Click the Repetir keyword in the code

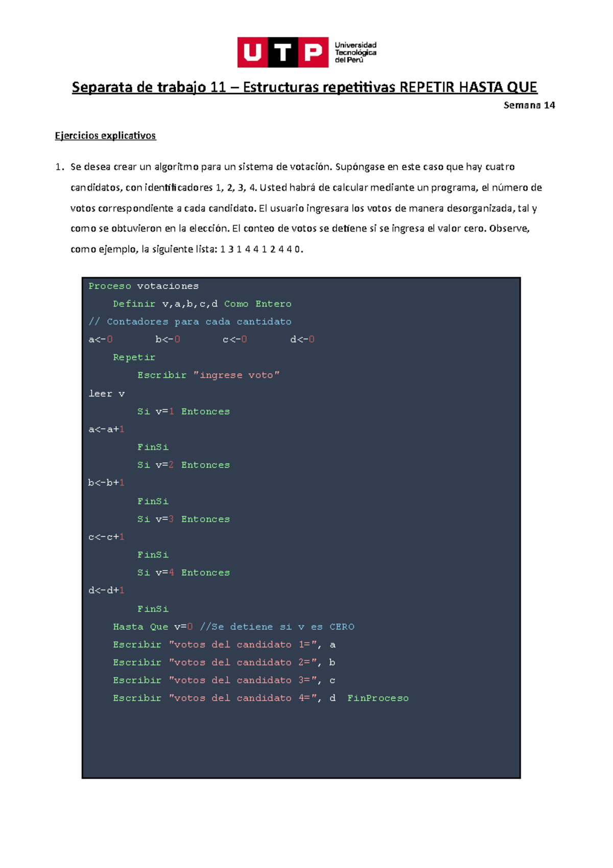pos(134,357)
